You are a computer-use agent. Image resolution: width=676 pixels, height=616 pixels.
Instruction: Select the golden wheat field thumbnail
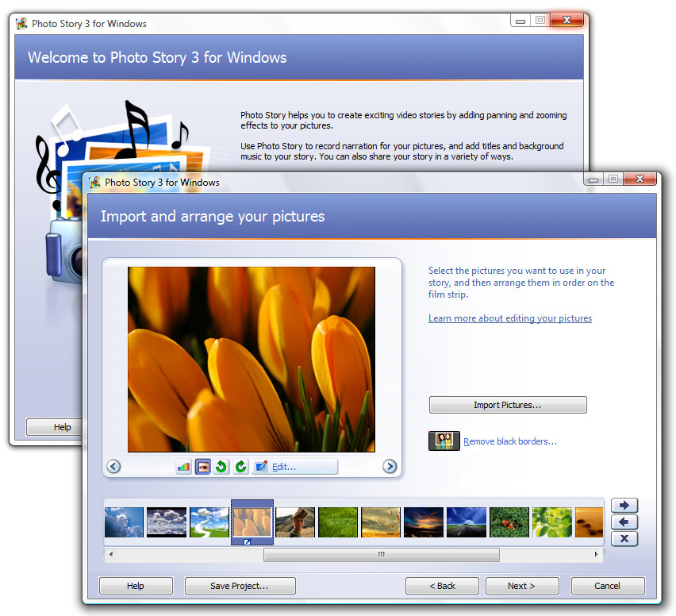381,522
